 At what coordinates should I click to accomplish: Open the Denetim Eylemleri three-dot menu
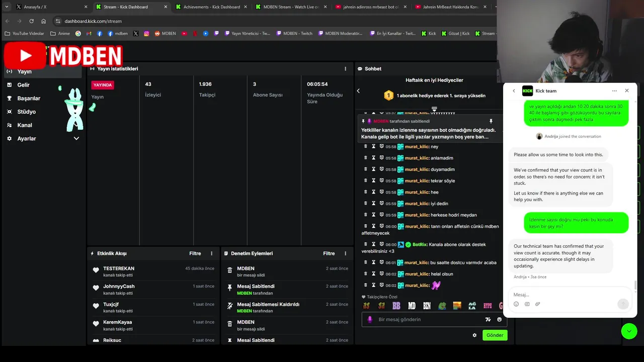(x=345, y=253)
